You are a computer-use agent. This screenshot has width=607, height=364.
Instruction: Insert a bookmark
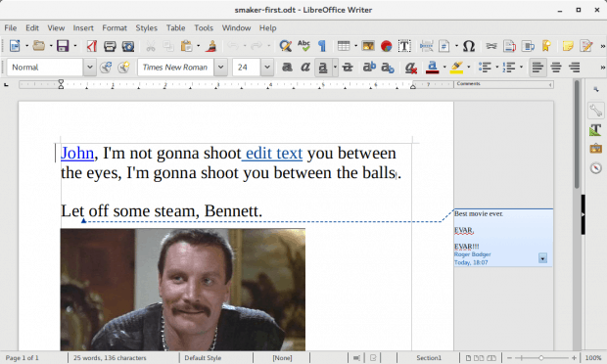[x=546, y=46]
